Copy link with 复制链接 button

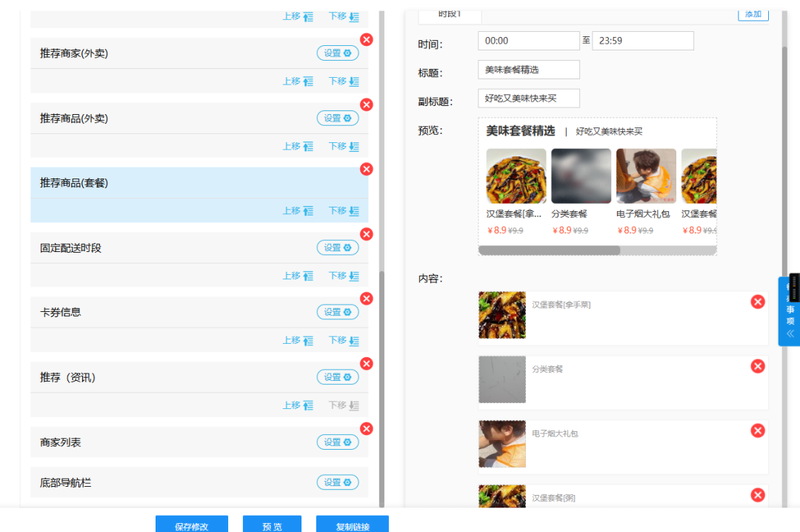click(x=353, y=525)
